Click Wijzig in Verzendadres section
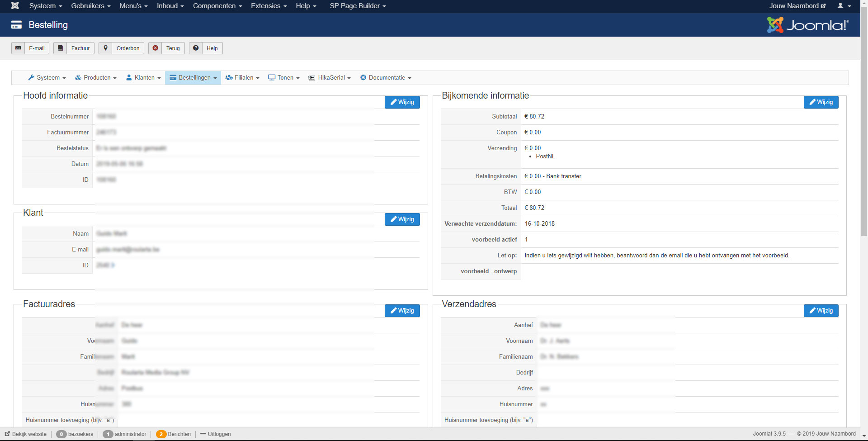 821,311
